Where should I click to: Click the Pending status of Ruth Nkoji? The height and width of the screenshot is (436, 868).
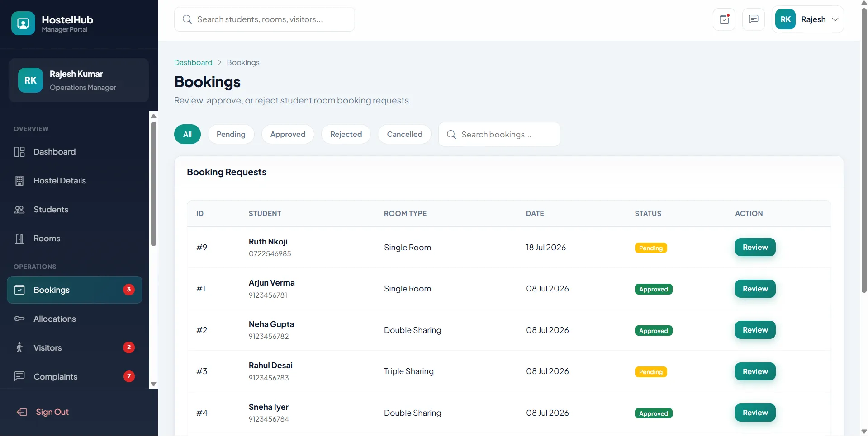[651, 248]
